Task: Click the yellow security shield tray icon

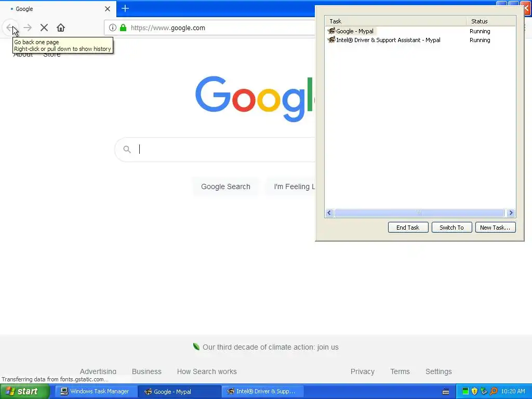Action: tap(475, 391)
